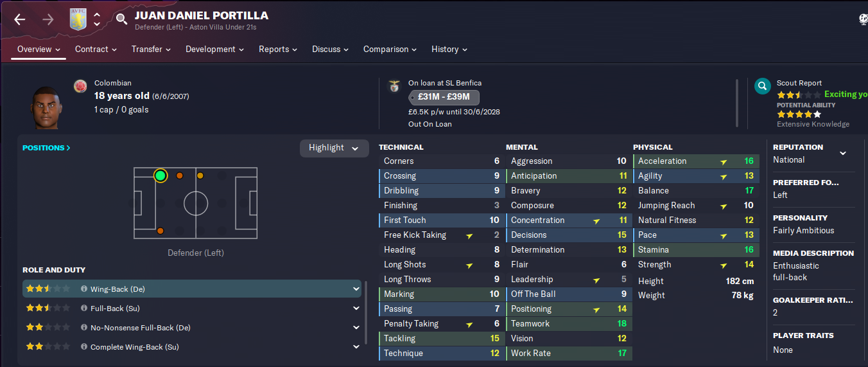Click the Aston Villa club badge
Image resolution: width=868 pixels, height=367 pixels.
[x=78, y=19]
